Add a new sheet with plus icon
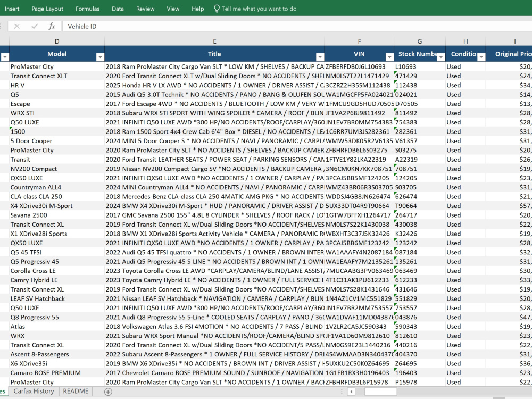532x399 pixels. (x=108, y=392)
